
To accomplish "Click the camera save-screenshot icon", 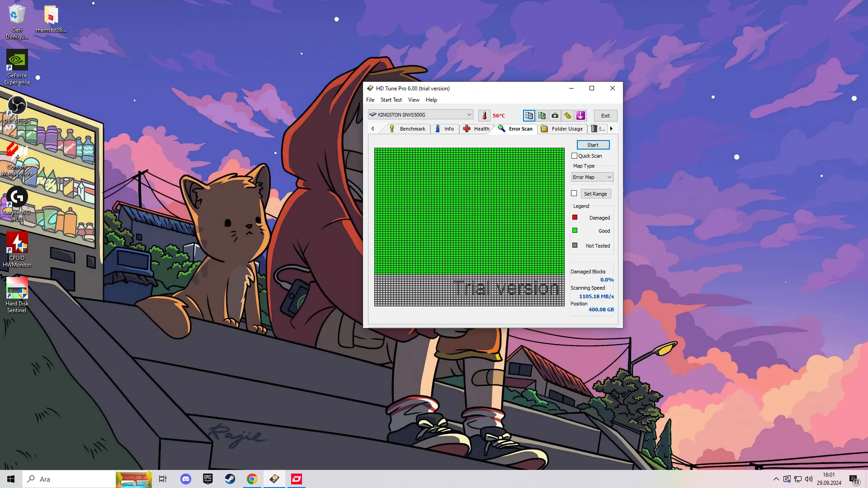I will click(x=555, y=116).
